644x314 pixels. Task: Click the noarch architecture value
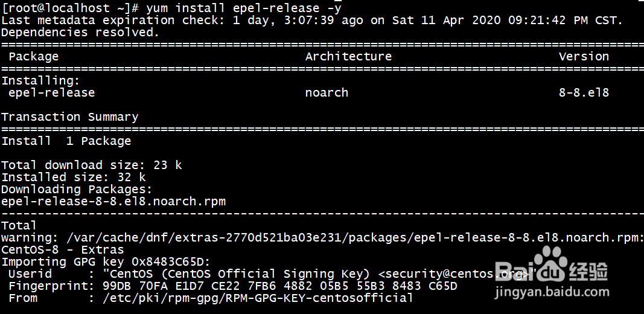[327, 92]
